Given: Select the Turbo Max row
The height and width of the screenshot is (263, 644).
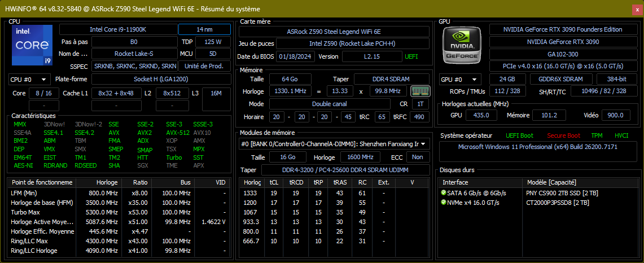Looking at the screenshot, I should (x=119, y=212).
